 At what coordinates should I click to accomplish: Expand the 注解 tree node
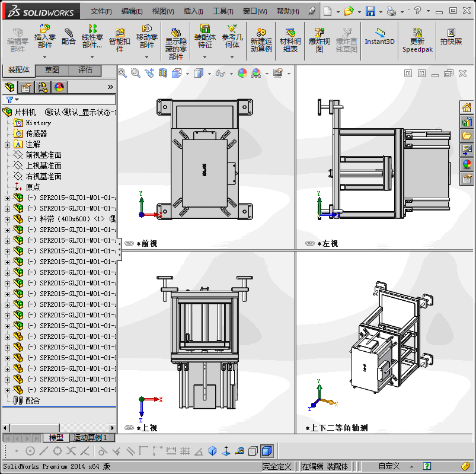7,145
